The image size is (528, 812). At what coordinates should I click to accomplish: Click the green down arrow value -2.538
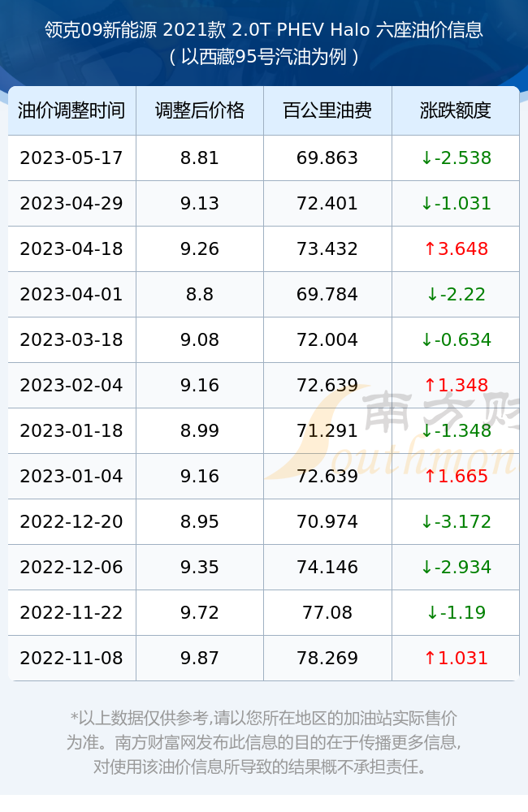[456, 158]
